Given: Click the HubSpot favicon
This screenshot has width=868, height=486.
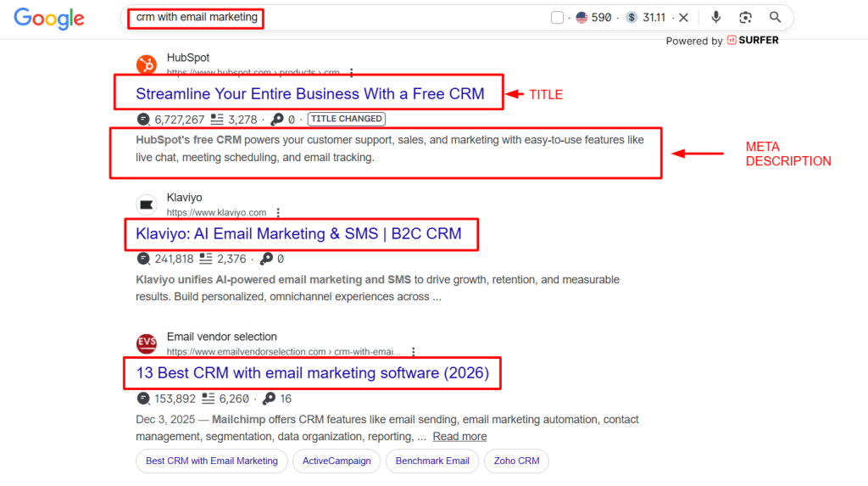Looking at the screenshot, I should (x=147, y=64).
